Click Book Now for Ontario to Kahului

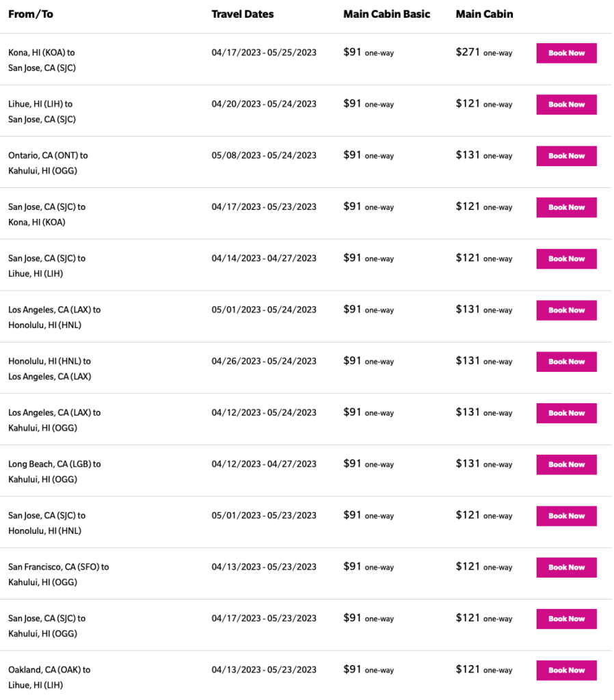click(x=566, y=156)
